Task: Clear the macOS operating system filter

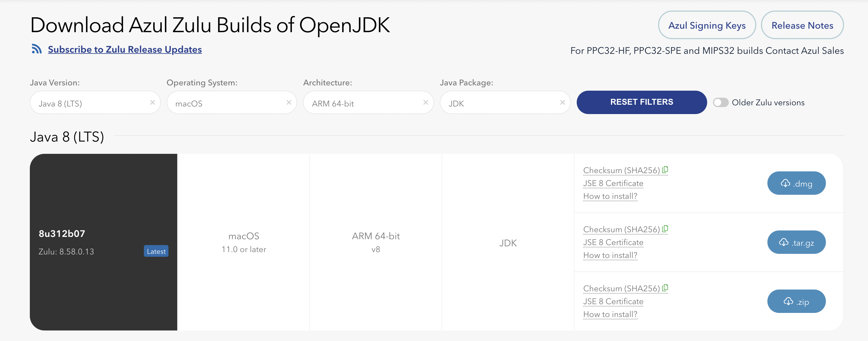Action: click(289, 102)
